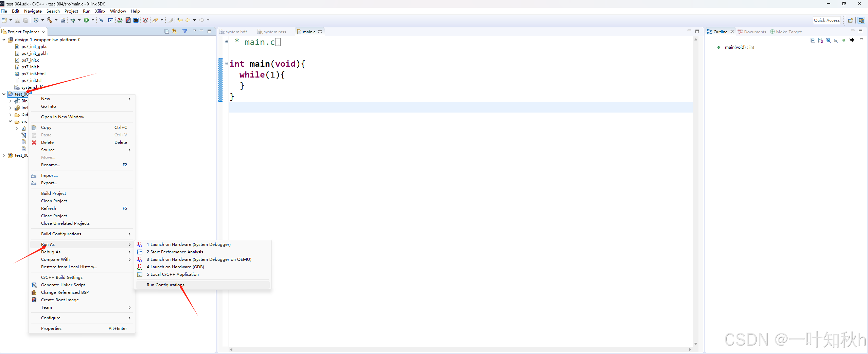Image resolution: width=868 pixels, height=354 pixels.
Task: Toggle Link with Editor in Project Explorer
Action: click(174, 31)
